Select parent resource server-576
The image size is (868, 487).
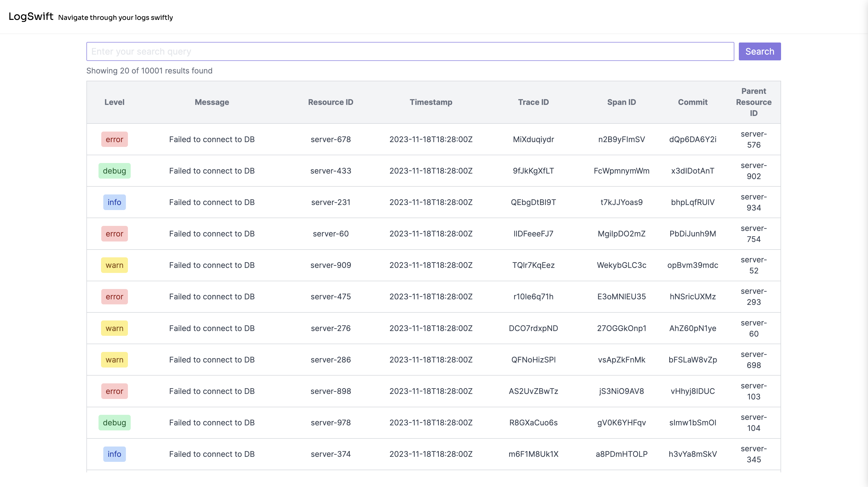(753, 139)
